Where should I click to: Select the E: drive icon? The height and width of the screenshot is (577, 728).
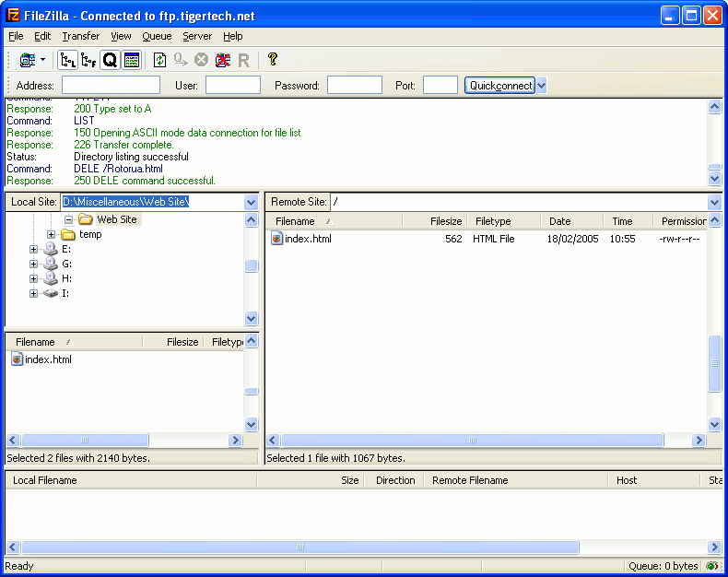coord(50,249)
